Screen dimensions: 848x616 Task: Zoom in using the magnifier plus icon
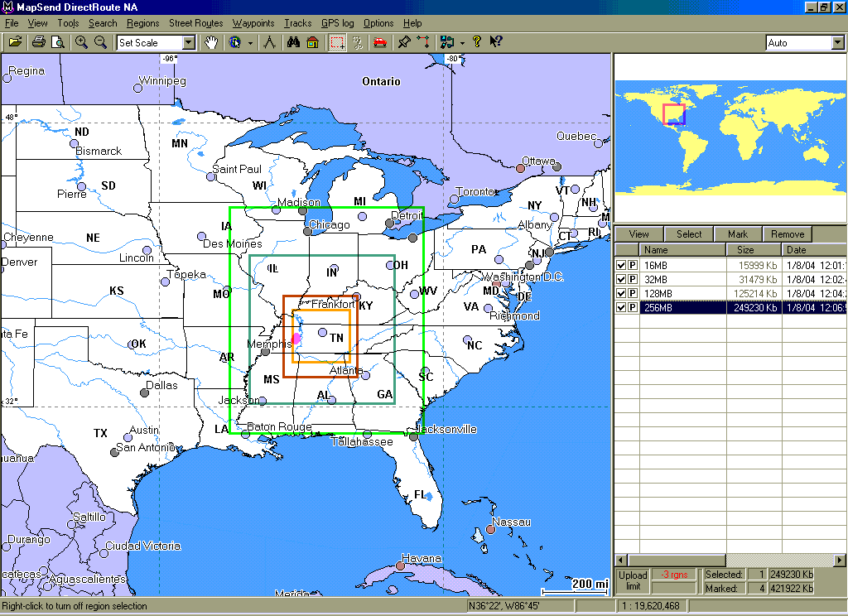coord(81,42)
